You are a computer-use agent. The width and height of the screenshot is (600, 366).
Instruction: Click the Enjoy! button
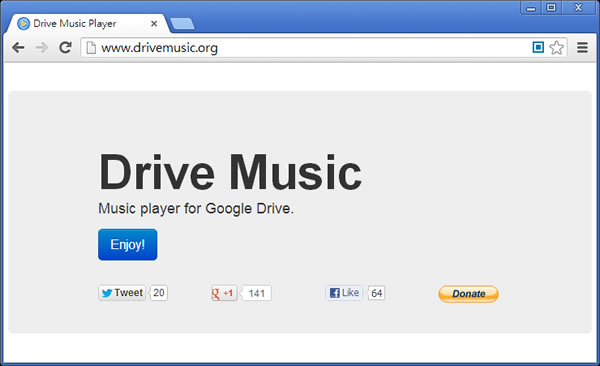click(127, 245)
